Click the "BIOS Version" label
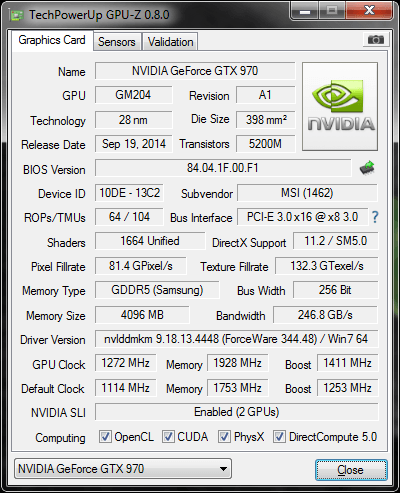The width and height of the screenshot is (400, 493). [54, 170]
